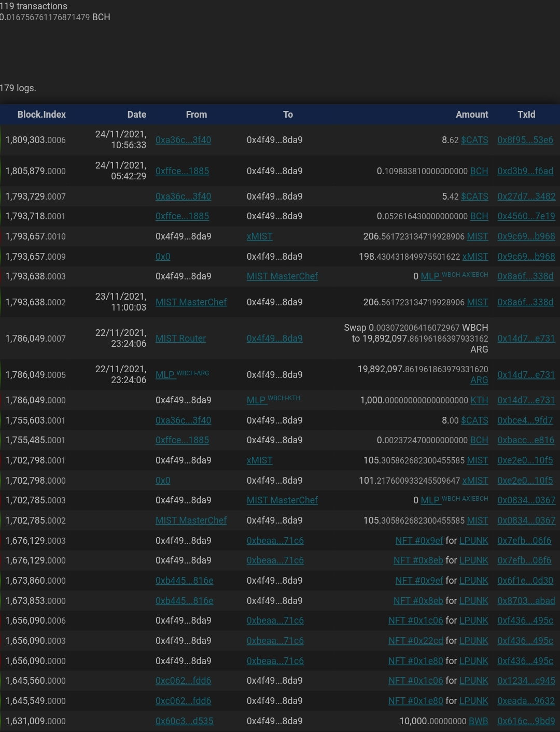Viewport: 560px width, 732px height.
Task: Open LPUNK link in row 1,676,129.0000
Action: (474, 560)
